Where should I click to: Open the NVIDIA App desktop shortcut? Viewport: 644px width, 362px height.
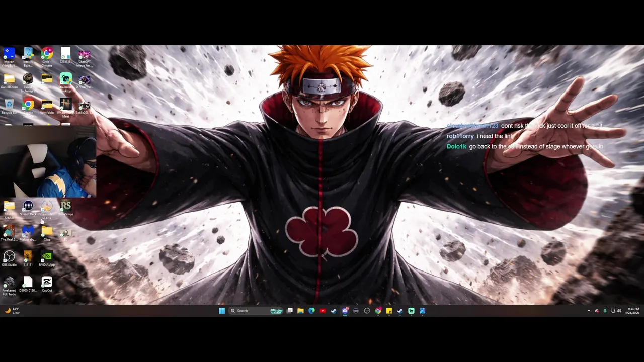[x=47, y=259]
